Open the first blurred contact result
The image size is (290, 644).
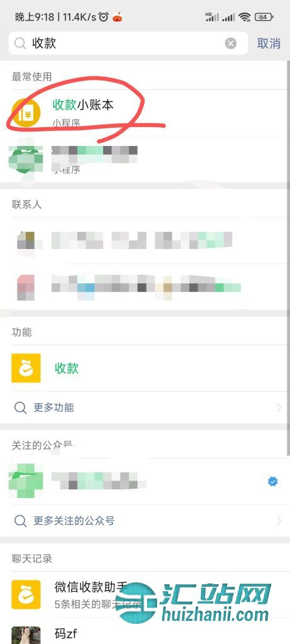pos(145,241)
